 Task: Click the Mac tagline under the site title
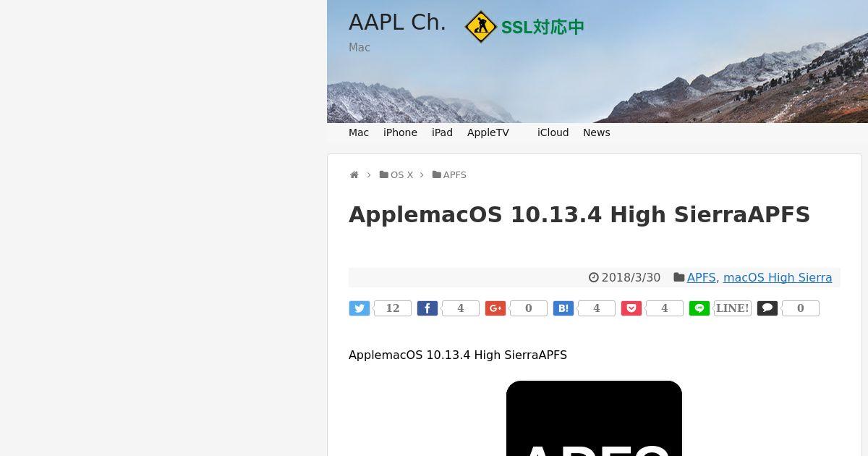359,47
